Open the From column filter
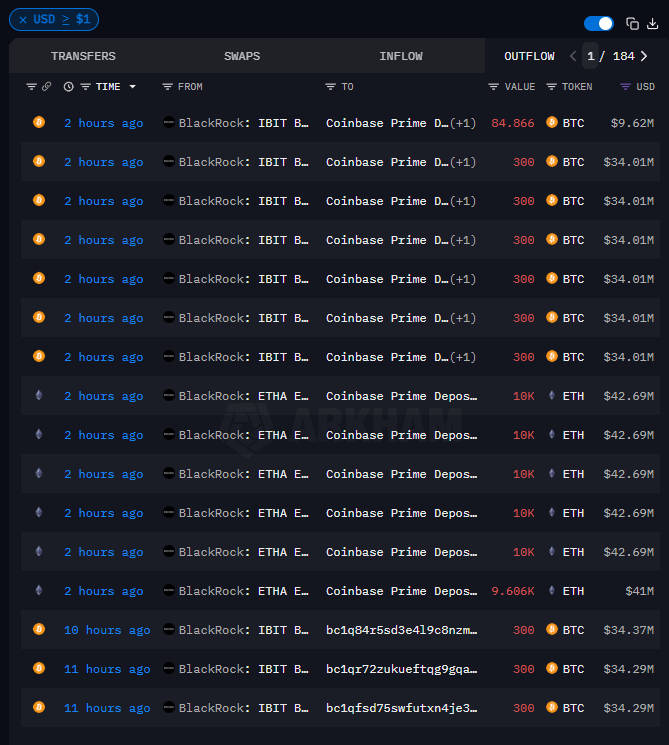This screenshot has width=669, height=745. [168, 87]
